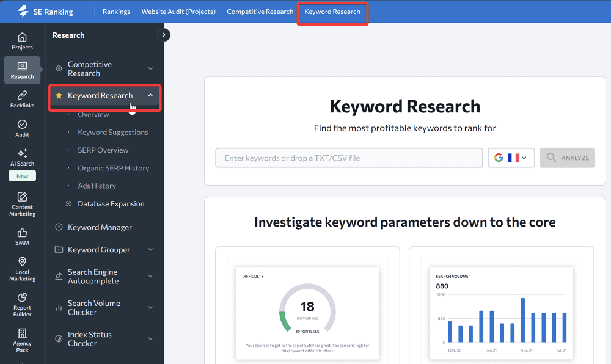
Task: Click the Search Volume chart preview card
Action: point(501,313)
